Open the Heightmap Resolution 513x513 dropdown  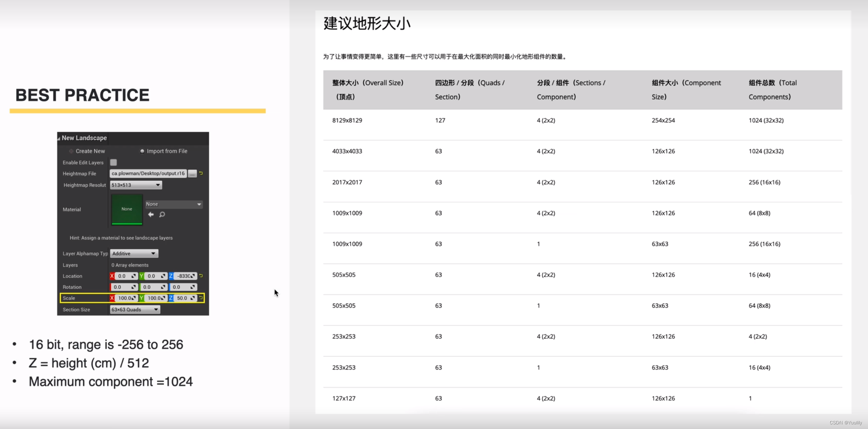click(136, 185)
